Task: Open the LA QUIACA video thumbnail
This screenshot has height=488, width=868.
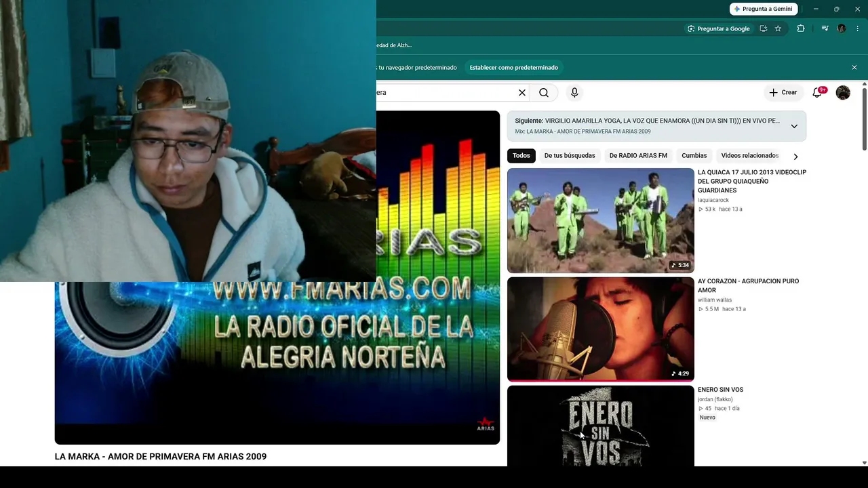Action: (x=601, y=220)
